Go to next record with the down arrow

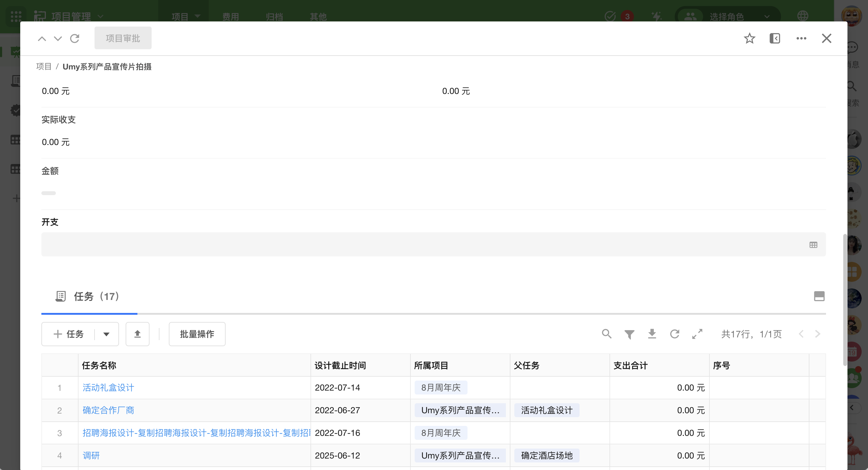click(x=58, y=38)
